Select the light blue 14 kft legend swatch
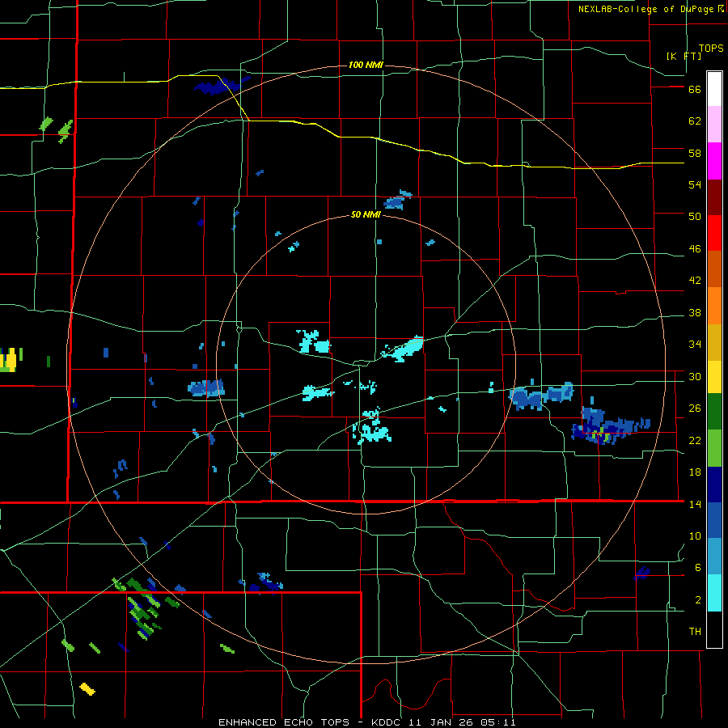 pos(714,557)
